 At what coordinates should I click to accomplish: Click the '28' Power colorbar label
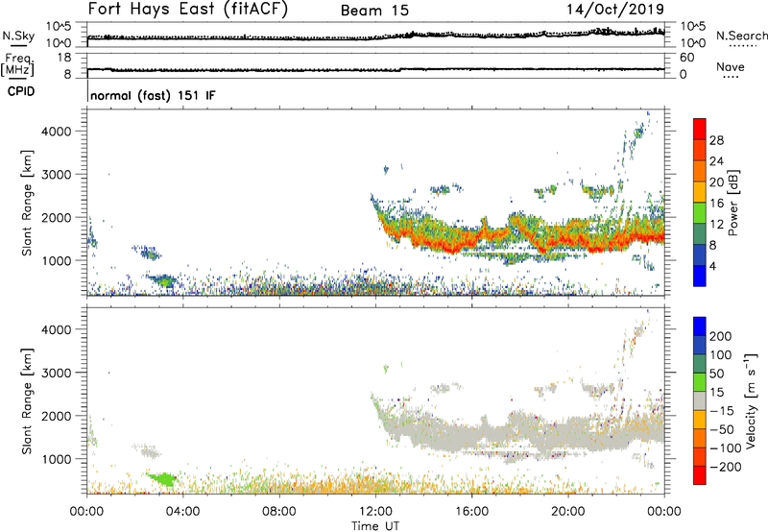716,140
